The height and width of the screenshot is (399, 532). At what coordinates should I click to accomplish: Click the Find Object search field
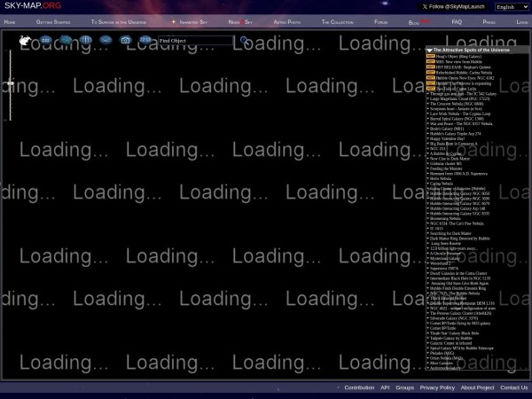click(196, 41)
